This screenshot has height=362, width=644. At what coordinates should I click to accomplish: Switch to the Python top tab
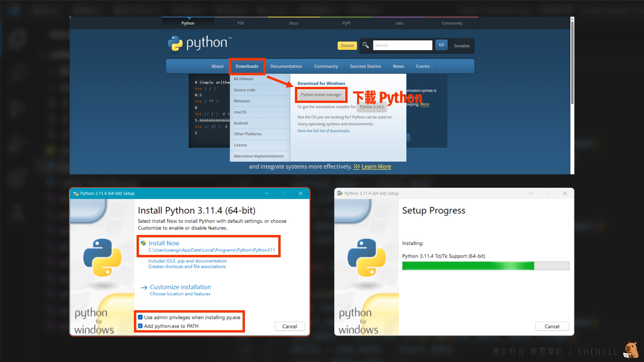188,23
